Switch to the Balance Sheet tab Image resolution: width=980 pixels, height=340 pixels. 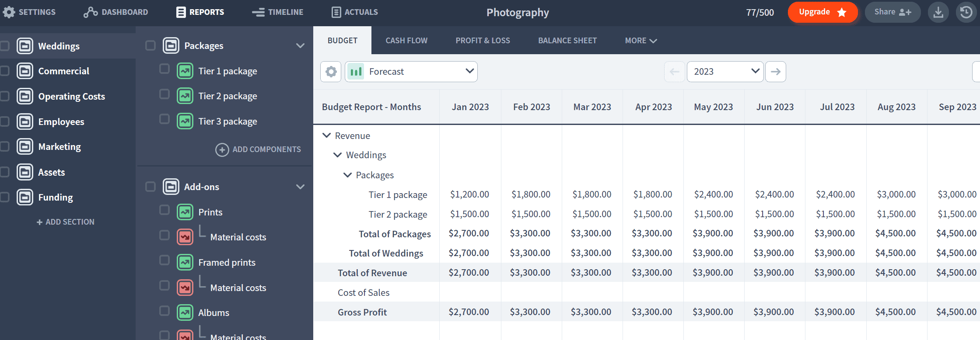click(567, 40)
